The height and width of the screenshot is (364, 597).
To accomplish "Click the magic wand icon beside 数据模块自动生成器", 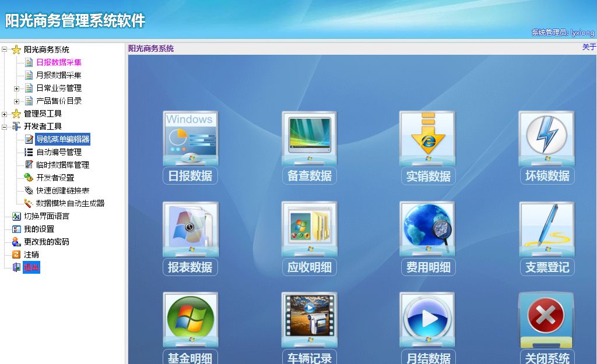I will [29, 203].
